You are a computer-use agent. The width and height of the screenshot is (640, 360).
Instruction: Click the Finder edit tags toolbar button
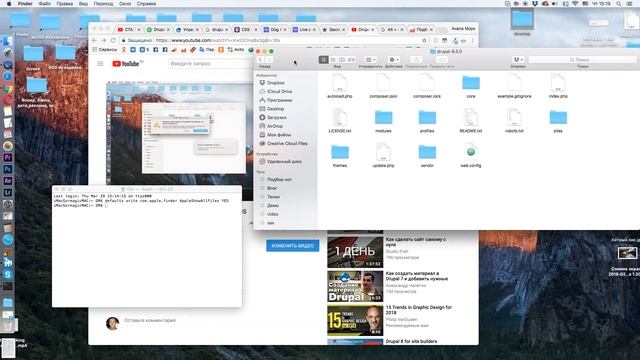[442, 60]
